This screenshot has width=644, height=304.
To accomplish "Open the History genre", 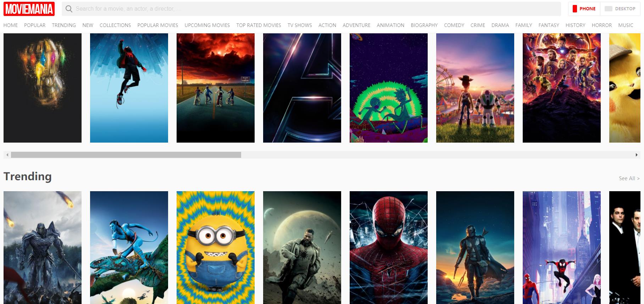I will tap(575, 25).
